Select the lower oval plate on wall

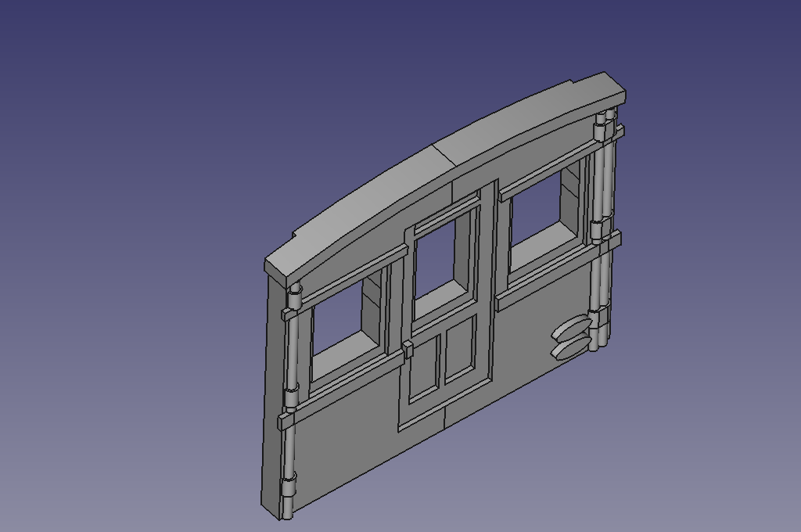click(x=569, y=346)
